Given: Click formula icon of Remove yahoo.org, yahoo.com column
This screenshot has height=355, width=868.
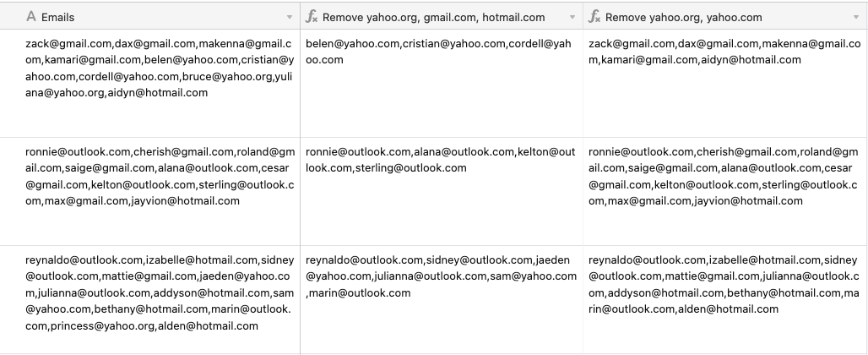Looking at the screenshot, I should pyautogui.click(x=594, y=17).
